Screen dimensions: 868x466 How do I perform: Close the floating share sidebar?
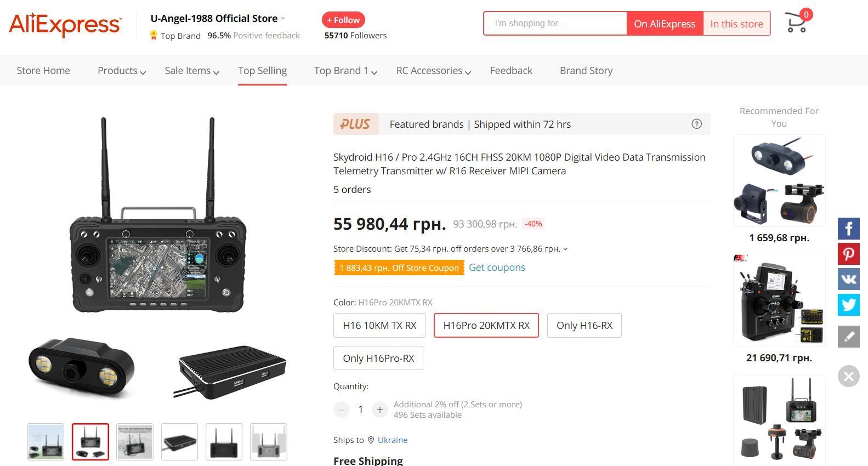click(848, 376)
